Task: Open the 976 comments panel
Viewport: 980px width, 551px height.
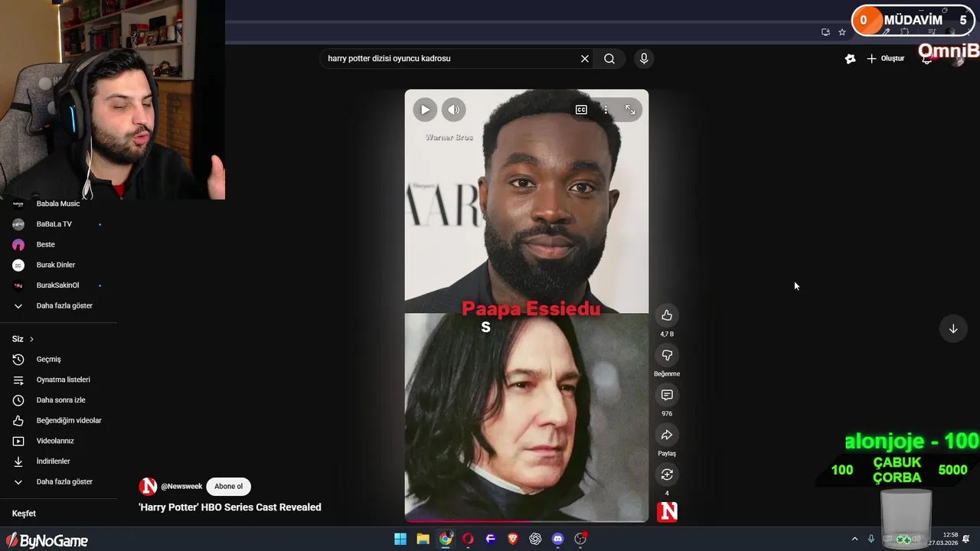Action: pyautogui.click(x=667, y=395)
